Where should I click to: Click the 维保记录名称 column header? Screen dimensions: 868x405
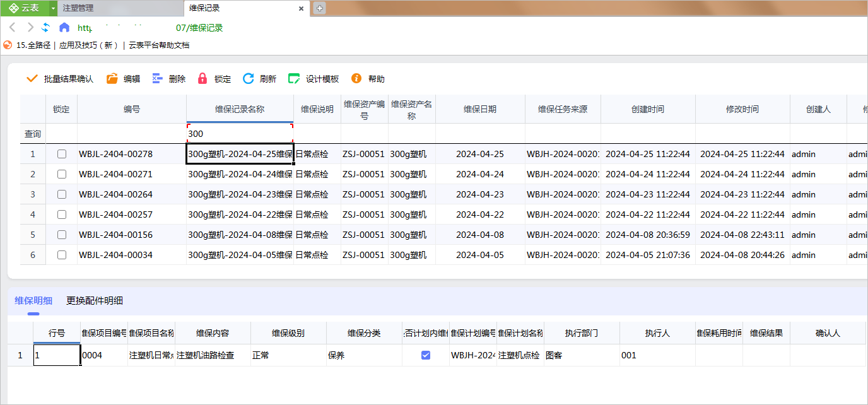(240, 109)
